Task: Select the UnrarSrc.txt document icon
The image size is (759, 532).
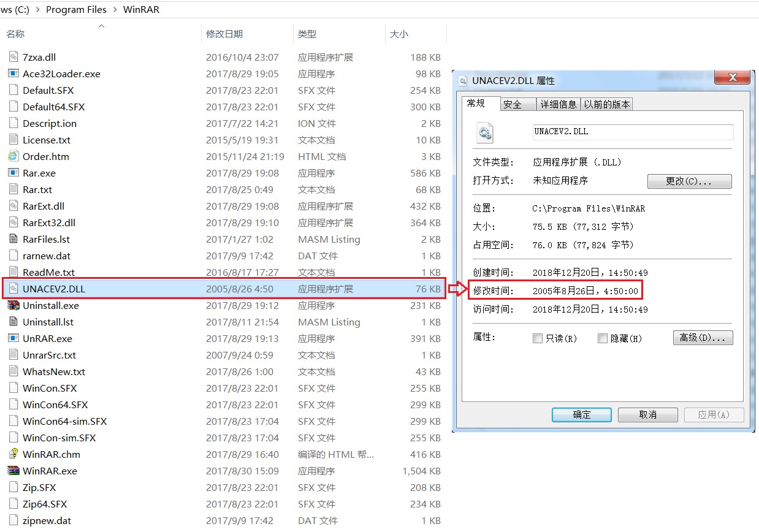Action: click(x=13, y=355)
